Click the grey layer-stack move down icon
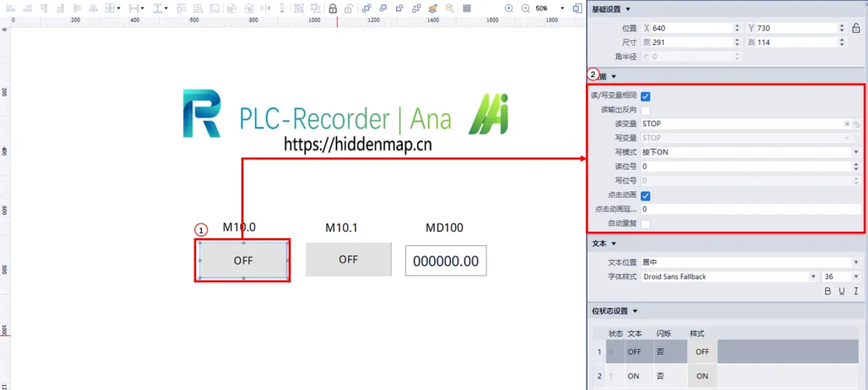 point(449,8)
